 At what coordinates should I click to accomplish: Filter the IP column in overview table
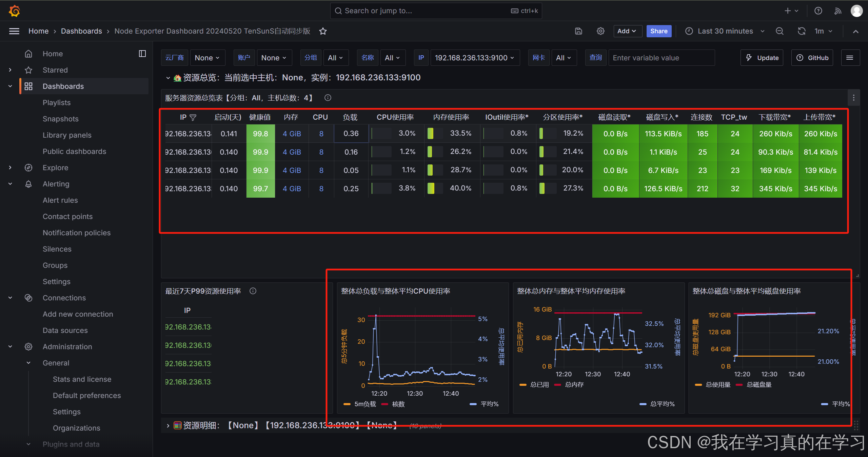pos(193,117)
